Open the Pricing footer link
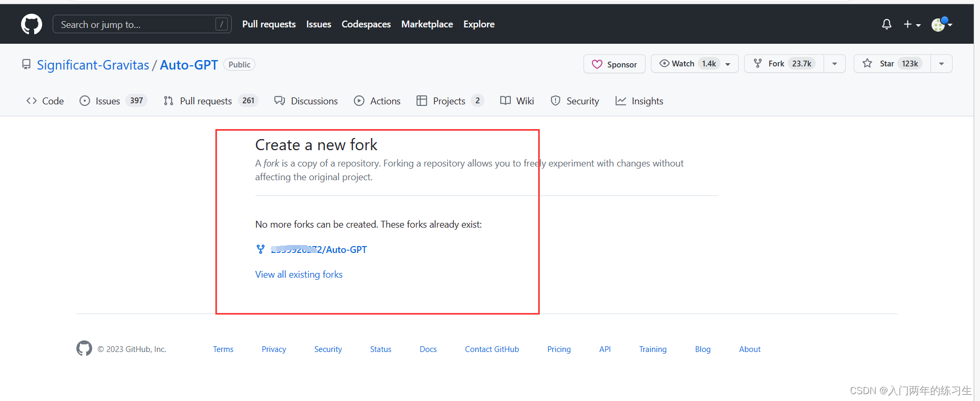The image size is (980, 401). click(x=559, y=349)
